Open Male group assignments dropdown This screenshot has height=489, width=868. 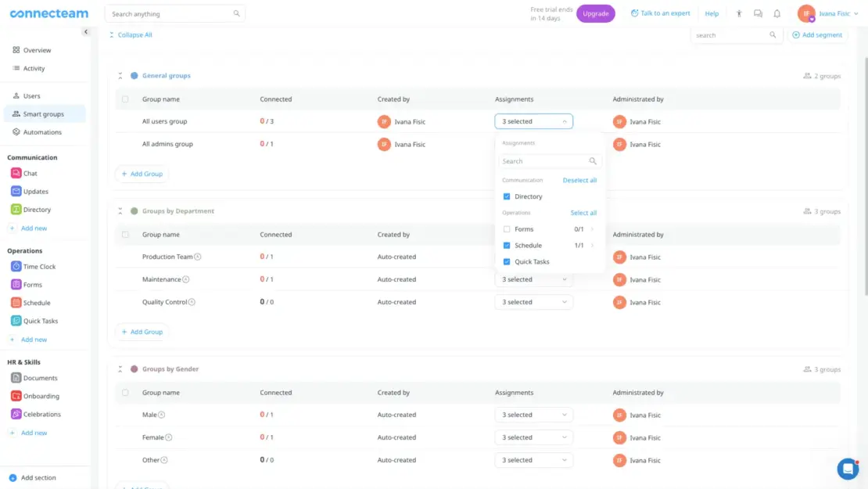tap(533, 415)
